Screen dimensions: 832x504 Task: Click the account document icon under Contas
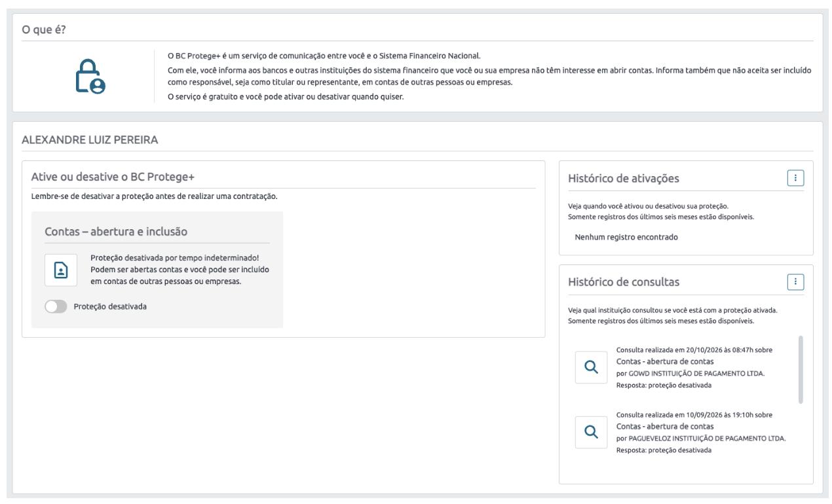pyautogui.click(x=61, y=270)
